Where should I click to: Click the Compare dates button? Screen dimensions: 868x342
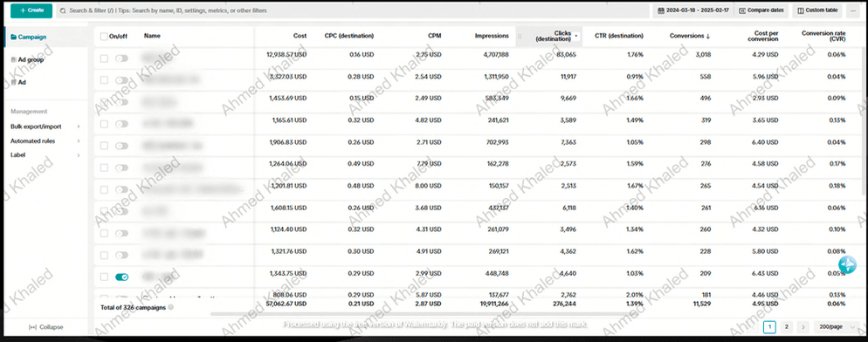click(x=761, y=10)
